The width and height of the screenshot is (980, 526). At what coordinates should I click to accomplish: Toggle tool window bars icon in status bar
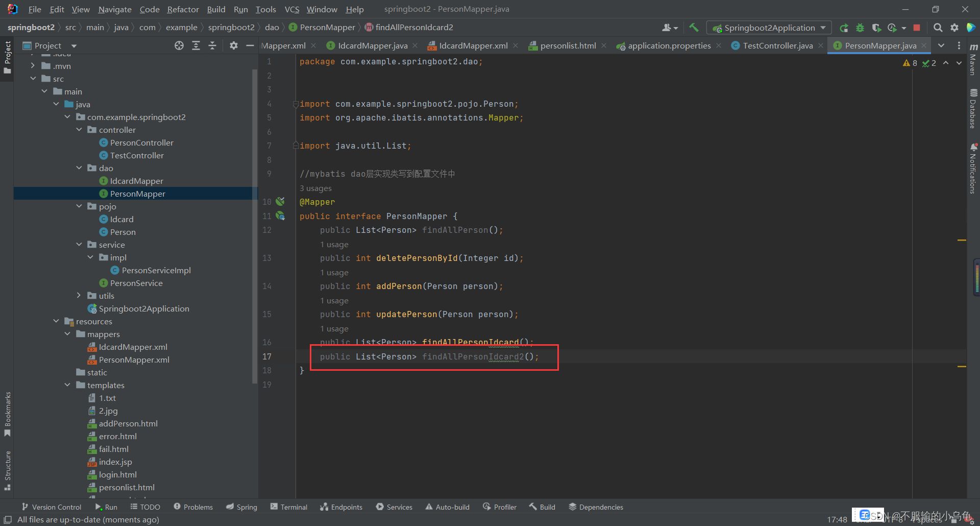tap(8, 519)
